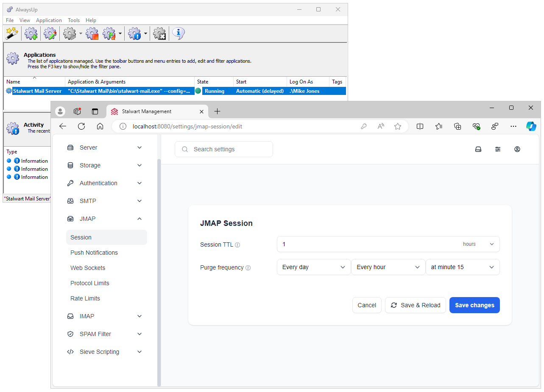The width and height of the screenshot is (544, 392).
Task: Expand the Authentication section in sidebar
Action: [105, 183]
